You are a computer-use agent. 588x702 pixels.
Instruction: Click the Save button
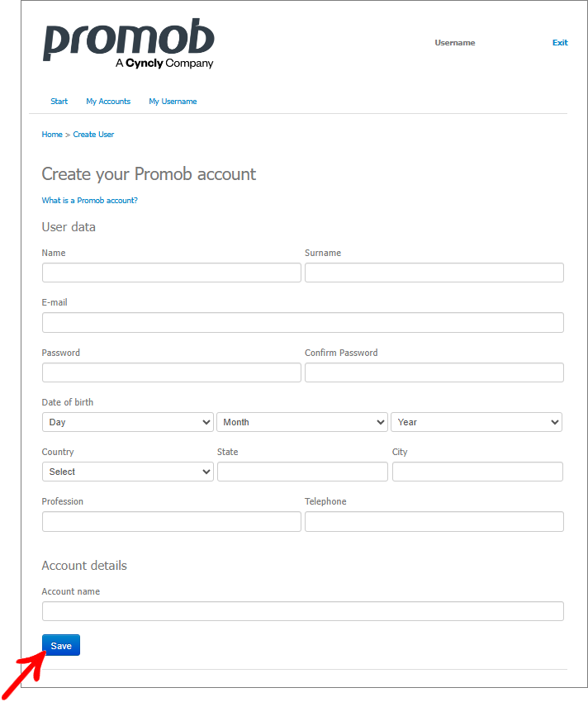tap(61, 645)
